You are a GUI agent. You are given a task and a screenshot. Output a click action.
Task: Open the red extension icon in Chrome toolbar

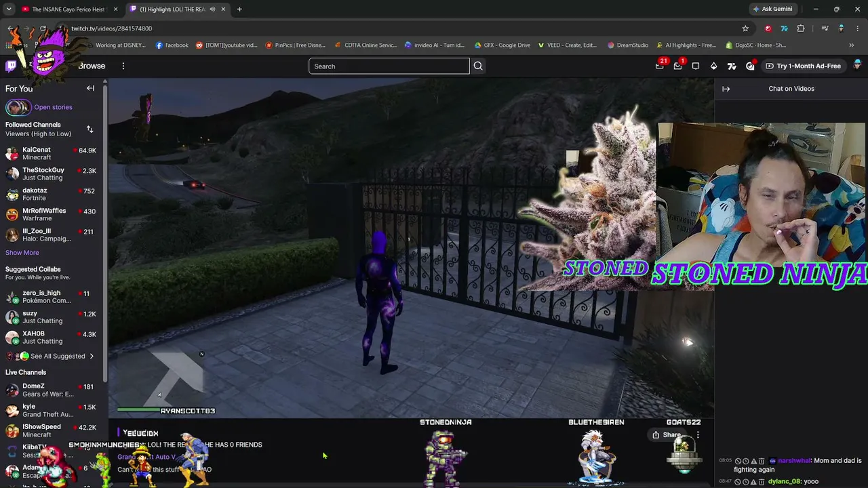tap(768, 28)
